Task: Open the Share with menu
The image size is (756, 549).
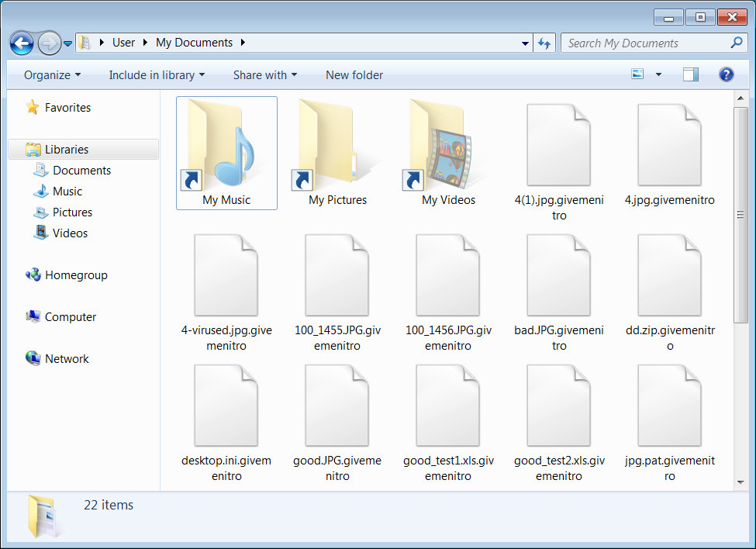Action: 264,75
